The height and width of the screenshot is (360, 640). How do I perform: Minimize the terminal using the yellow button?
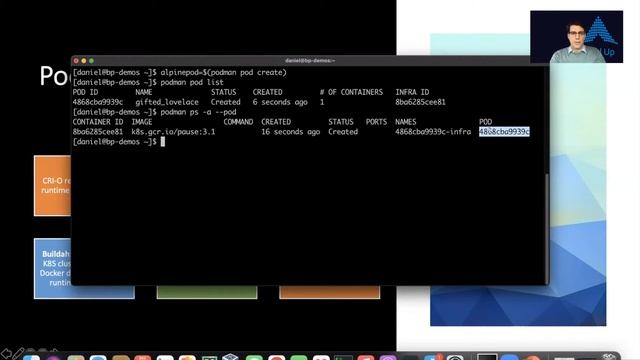pyautogui.click(x=84, y=61)
